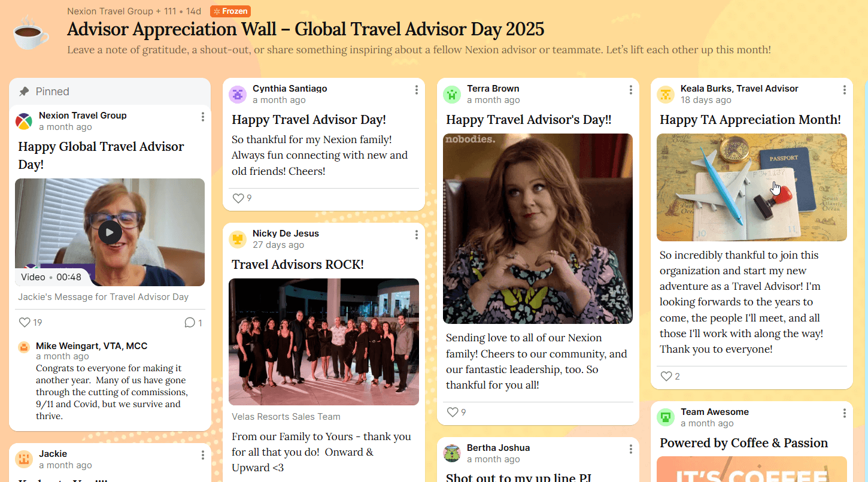Click three-dot menu on Team Awesome post
The width and height of the screenshot is (868, 482).
844,413
